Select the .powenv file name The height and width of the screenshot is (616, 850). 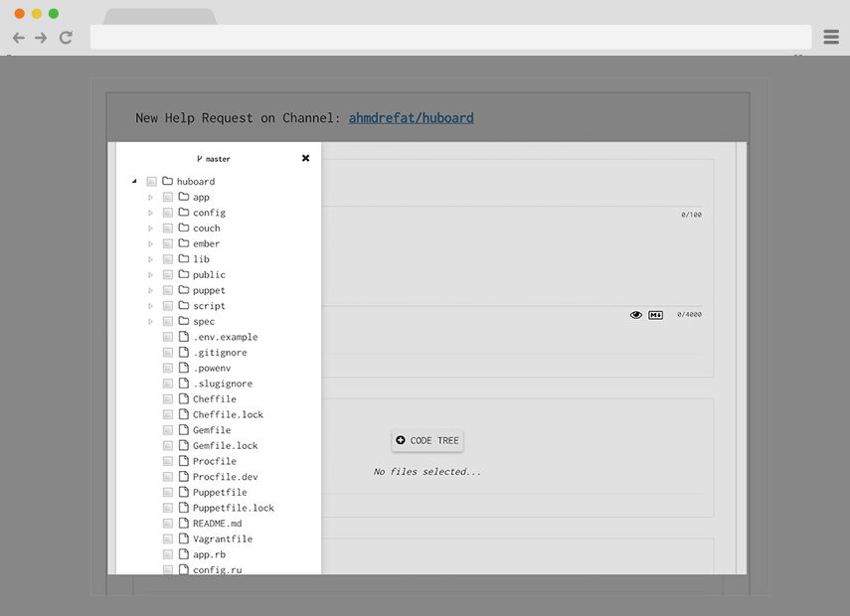[212, 368]
